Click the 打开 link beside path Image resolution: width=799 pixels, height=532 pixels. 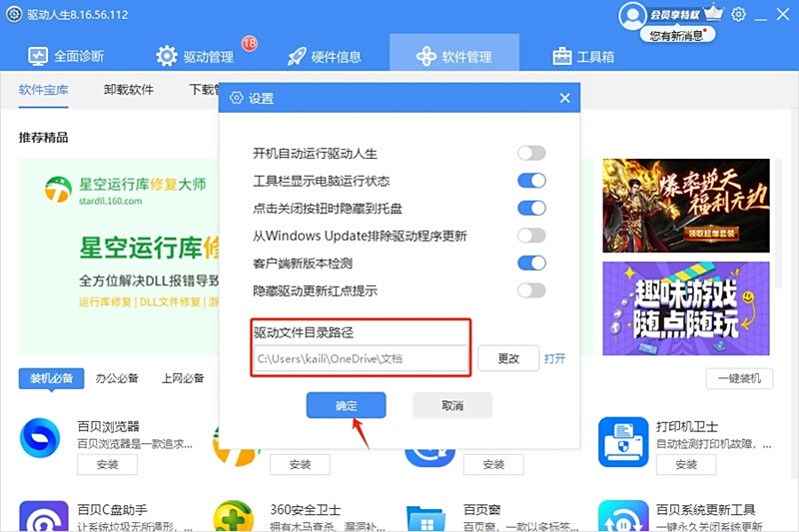tap(554, 358)
